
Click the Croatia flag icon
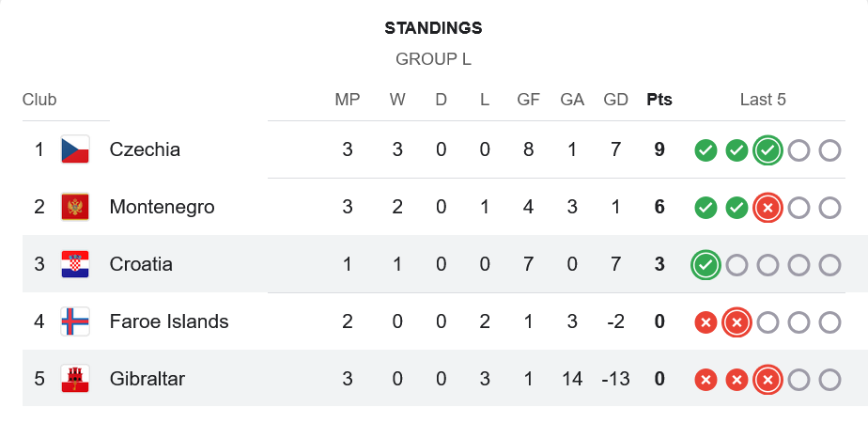pos(75,264)
